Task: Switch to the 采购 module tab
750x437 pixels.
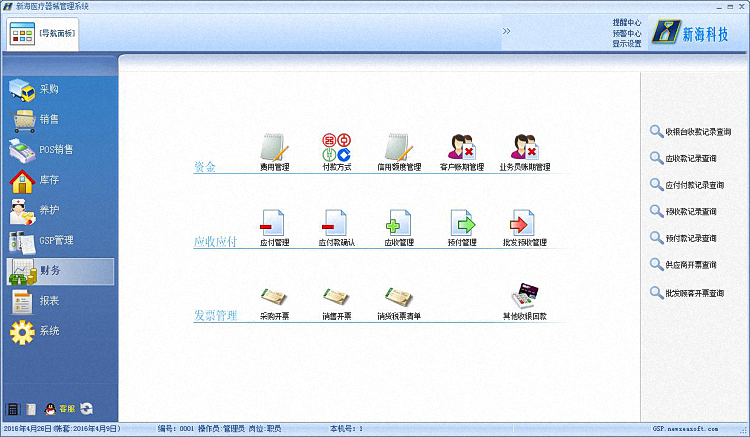Action: click(57, 89)
